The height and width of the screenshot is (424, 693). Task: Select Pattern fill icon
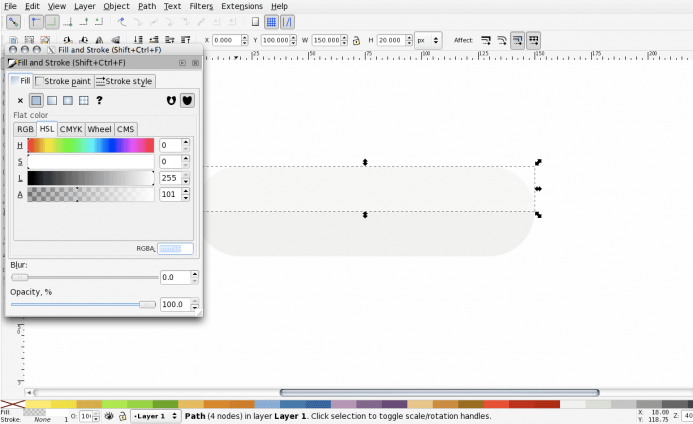(x=84, y=101)
